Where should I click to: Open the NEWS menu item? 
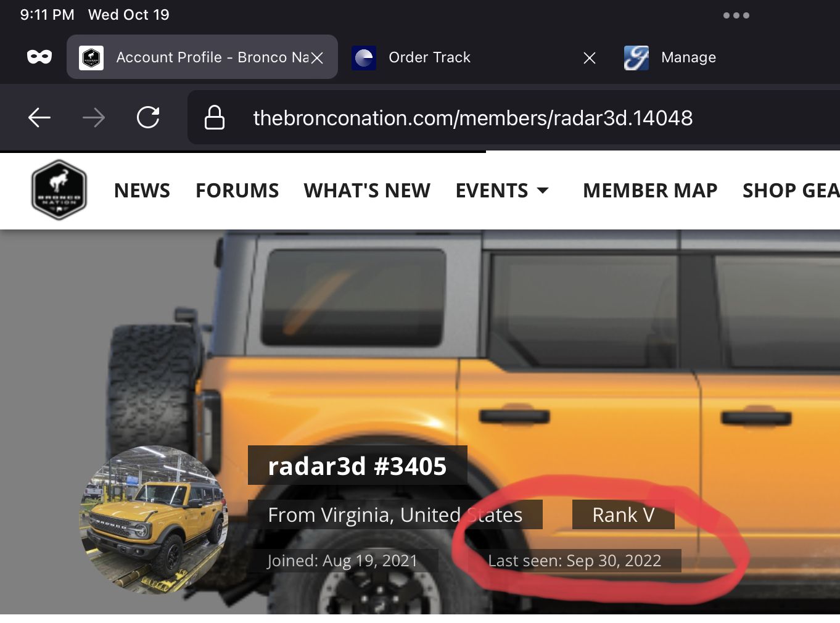point(142,191)
